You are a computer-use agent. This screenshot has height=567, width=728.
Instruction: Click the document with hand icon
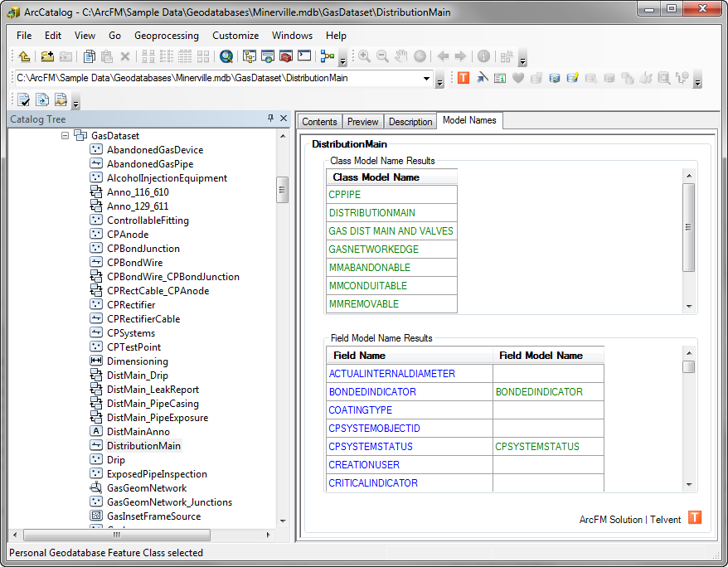61,99
